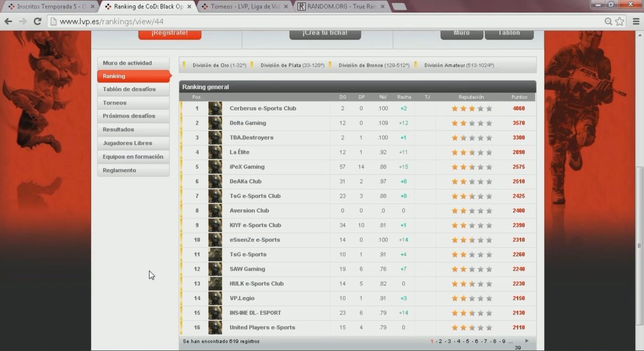Open Tablón de desafíos in the sidebar
The height and width of the screenshot is (351, 644).
133,89
